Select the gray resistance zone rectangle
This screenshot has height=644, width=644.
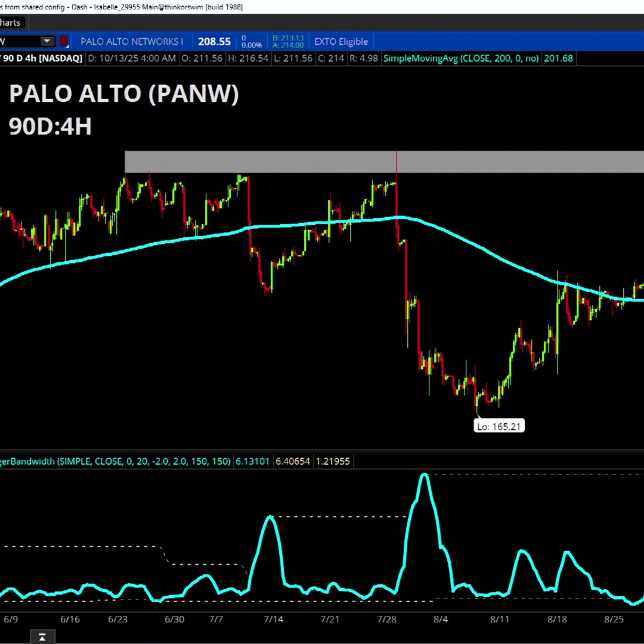click(x=267, y=162)
